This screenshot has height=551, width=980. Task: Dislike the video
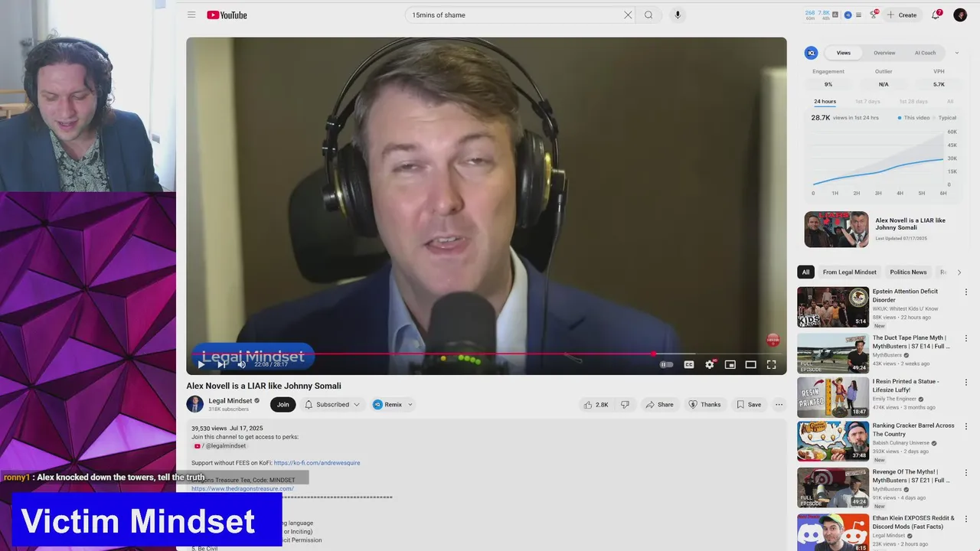(x=625, y=404)
